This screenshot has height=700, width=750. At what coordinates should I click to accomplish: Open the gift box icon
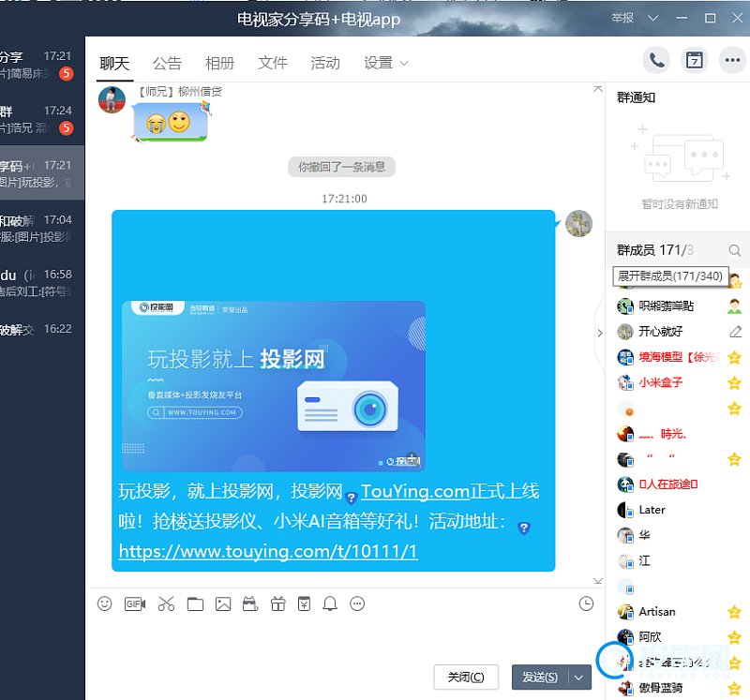coord(277,603)
